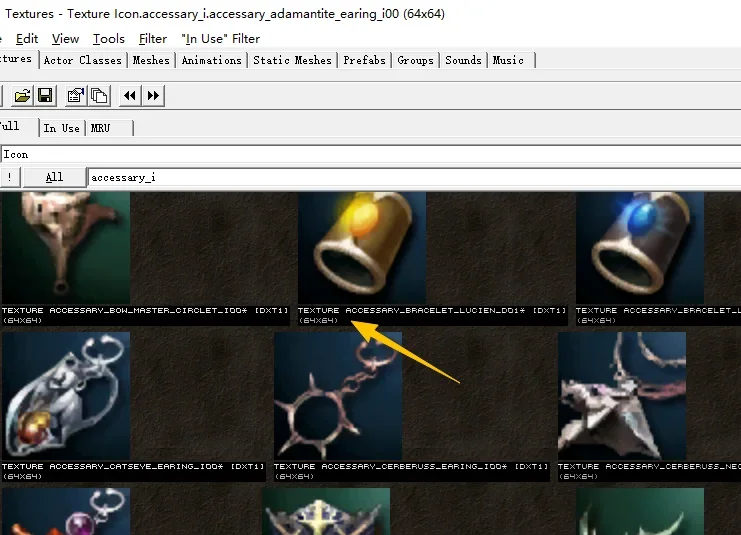Viewport: 741px width, 535px height.
Task: Click the Save floppy disk icon
Action: coord(45,96)
